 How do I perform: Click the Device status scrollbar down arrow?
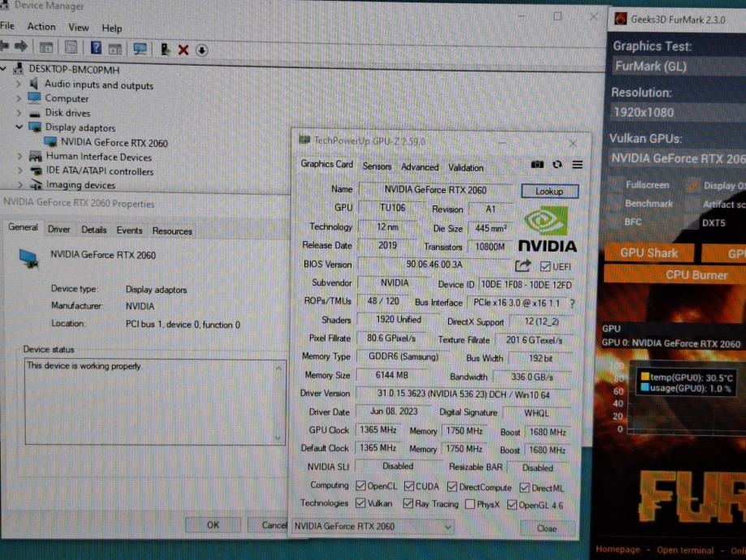click(x=278, y=438)
